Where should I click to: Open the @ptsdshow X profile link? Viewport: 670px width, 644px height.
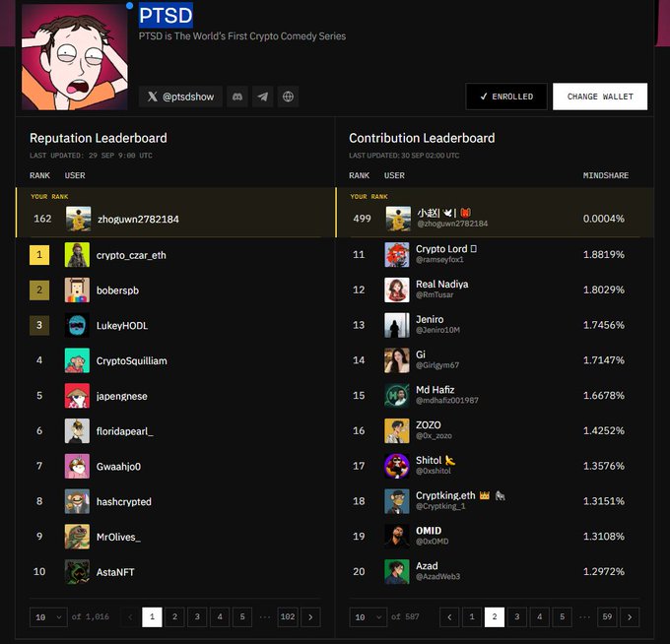(180, 97)
